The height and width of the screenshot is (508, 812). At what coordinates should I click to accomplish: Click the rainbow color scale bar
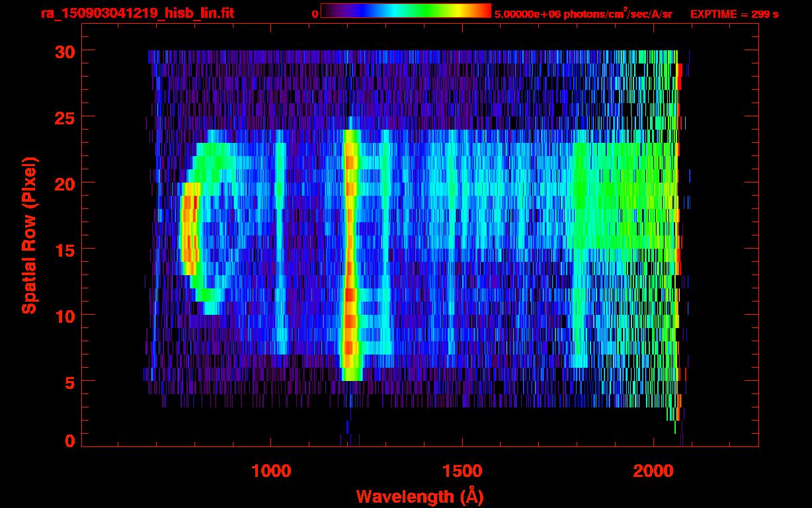pyautogui.click(x=406, y=11)
